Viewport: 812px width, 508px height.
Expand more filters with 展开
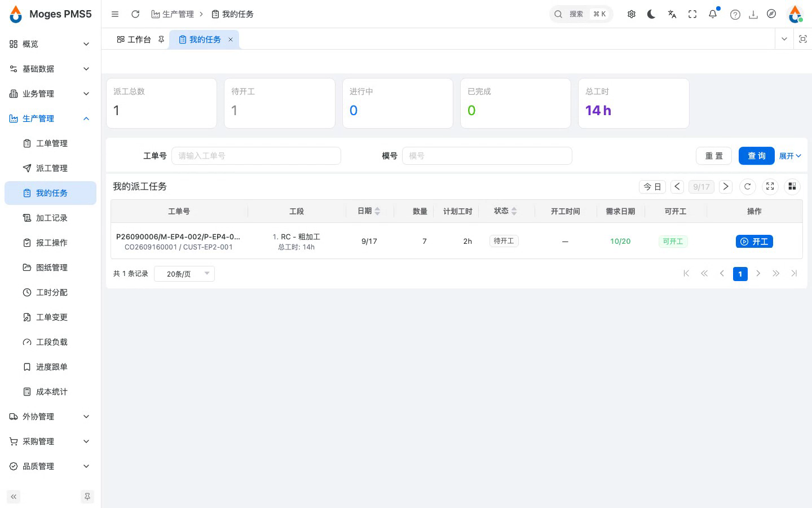[x=790, y=156]
